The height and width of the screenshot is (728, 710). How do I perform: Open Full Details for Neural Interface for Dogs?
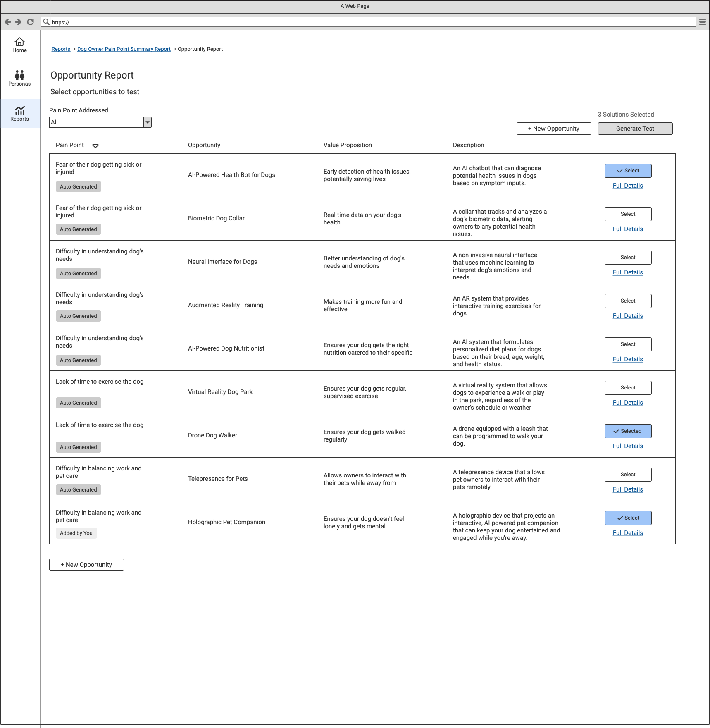click(x=628, y=272)
